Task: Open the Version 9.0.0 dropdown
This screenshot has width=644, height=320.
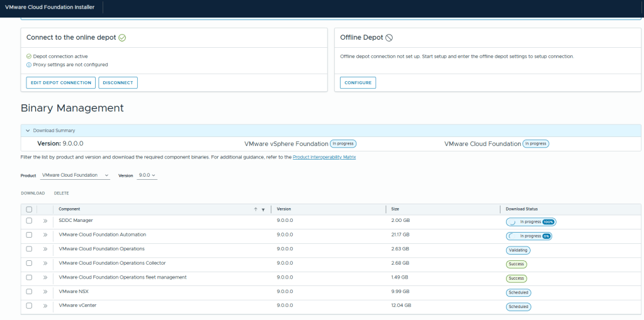Action: click(147, 175)
